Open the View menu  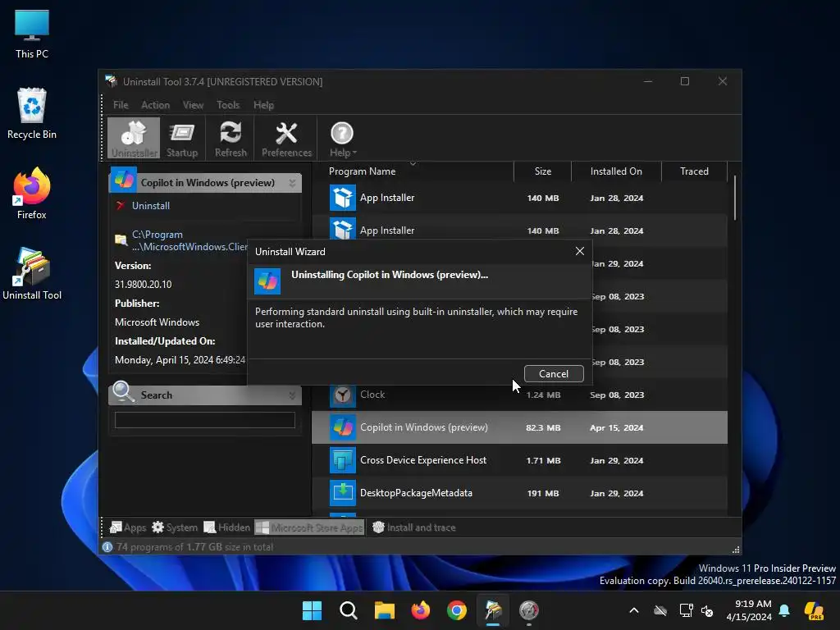coord(193,105)
